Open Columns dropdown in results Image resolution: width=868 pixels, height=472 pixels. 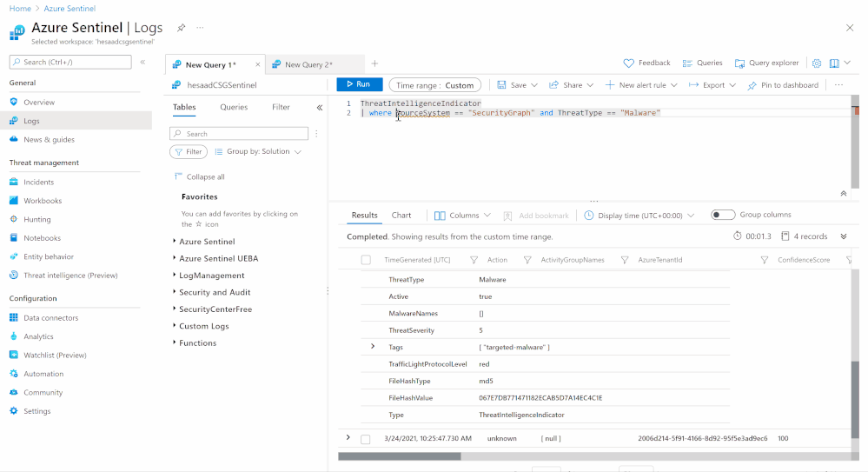pos(462,216)
